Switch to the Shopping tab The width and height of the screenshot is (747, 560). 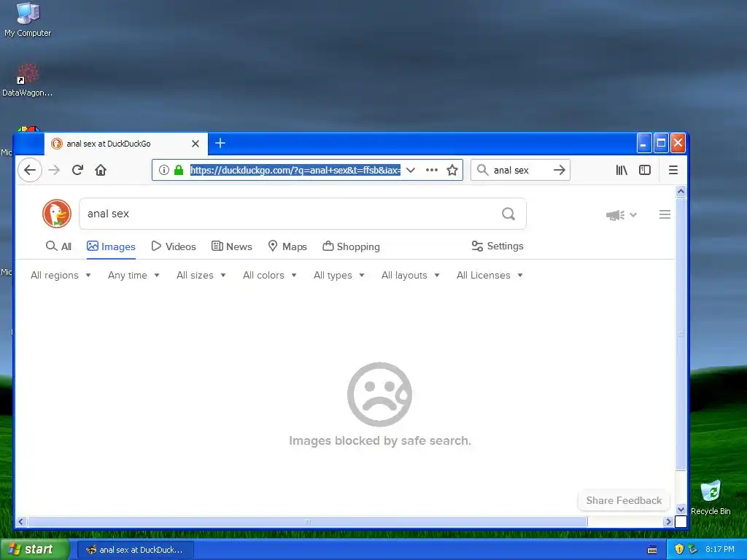pyautogui.click(x=351, y=246)
